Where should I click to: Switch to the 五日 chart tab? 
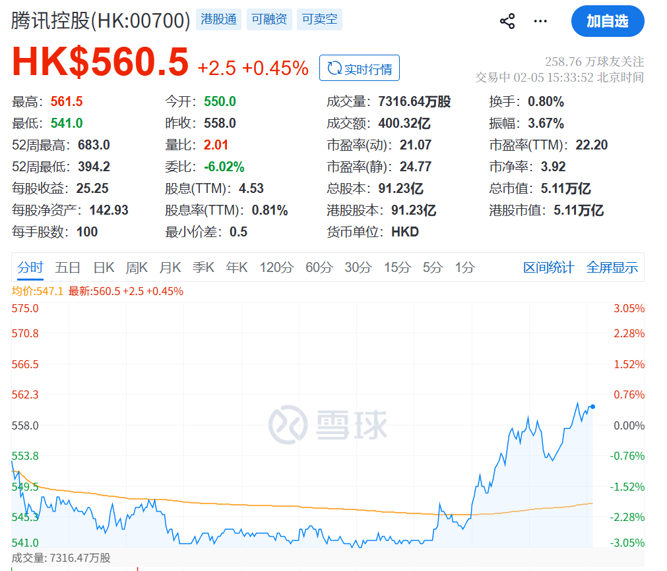tap(67, 267)
